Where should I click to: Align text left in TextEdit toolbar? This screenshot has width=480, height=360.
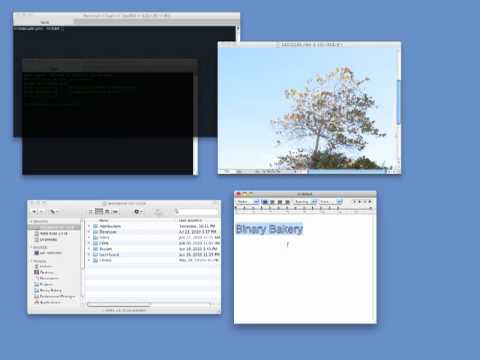pyautogui.click(x=265, y=202)
